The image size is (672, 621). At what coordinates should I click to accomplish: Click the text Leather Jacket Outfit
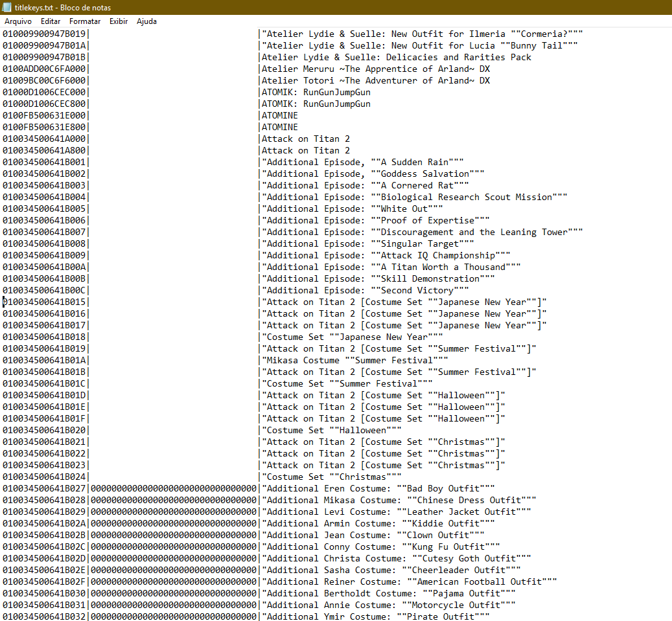(461, 512)
